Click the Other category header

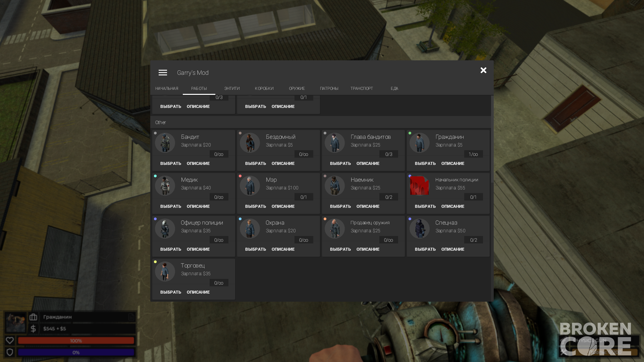point(321,122)
